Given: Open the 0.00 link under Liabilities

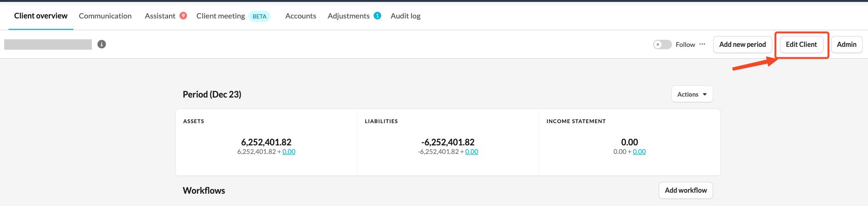Looking at the screenshot, I should (472, 152).
